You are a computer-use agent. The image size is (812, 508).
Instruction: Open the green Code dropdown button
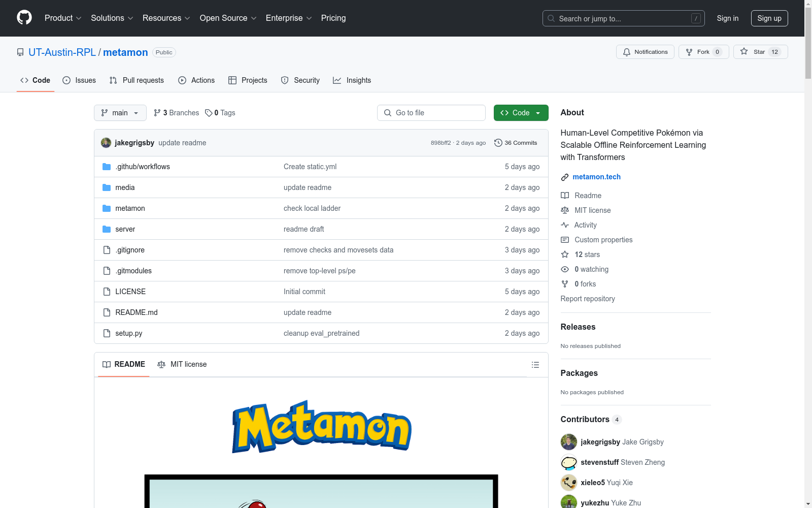(x=521, y=113)
